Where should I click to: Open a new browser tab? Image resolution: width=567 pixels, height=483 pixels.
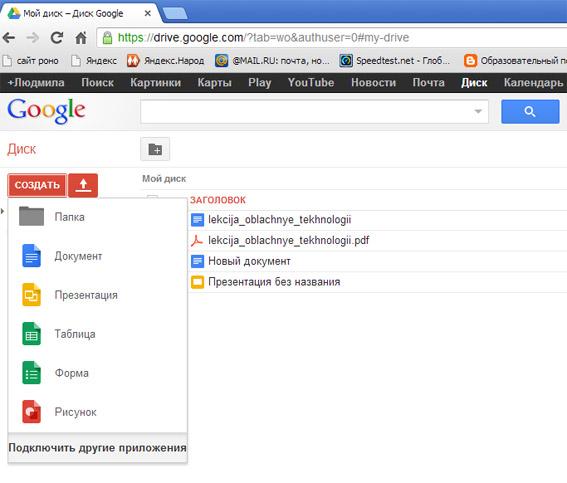pyautogui.click(x=175, y=13)
